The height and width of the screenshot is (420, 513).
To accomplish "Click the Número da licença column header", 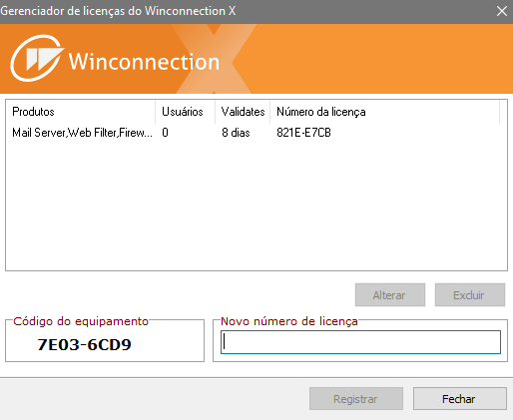I will 384,112.
